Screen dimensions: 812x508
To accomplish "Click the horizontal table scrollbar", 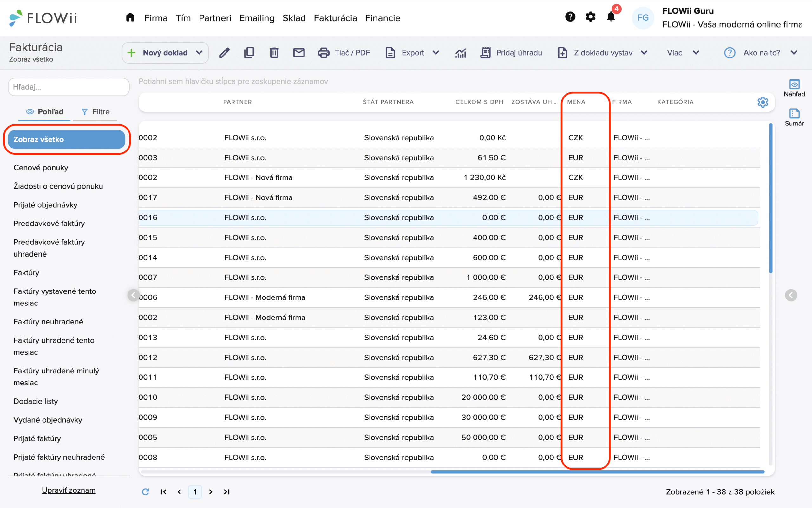I will pos(597,472).
